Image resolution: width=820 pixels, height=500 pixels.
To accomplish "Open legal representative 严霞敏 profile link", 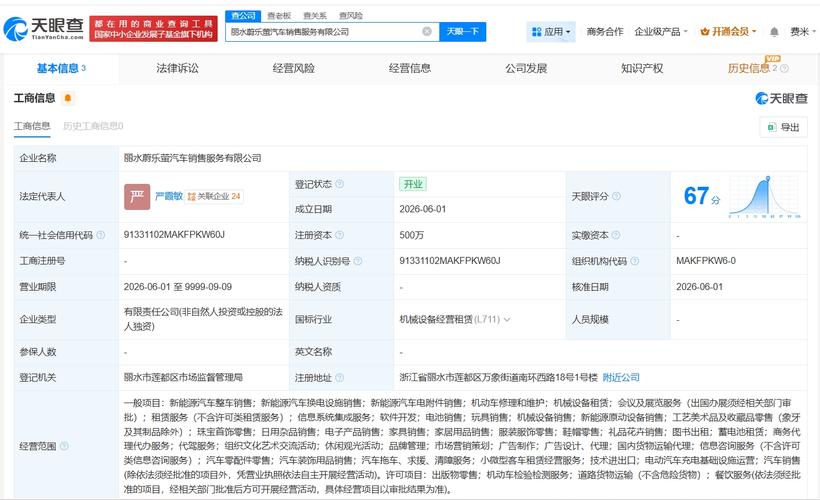I will pyautogui.click(x=168, y=196).
